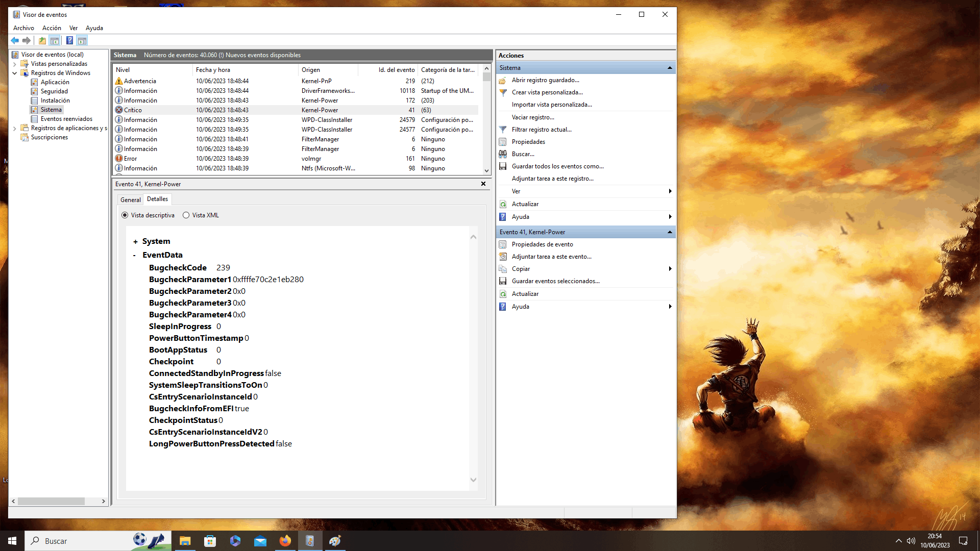Toggle the action pane toolbar icon
Image resolution: width=980 pixels, height=551 pixels.
click(82, 41)
